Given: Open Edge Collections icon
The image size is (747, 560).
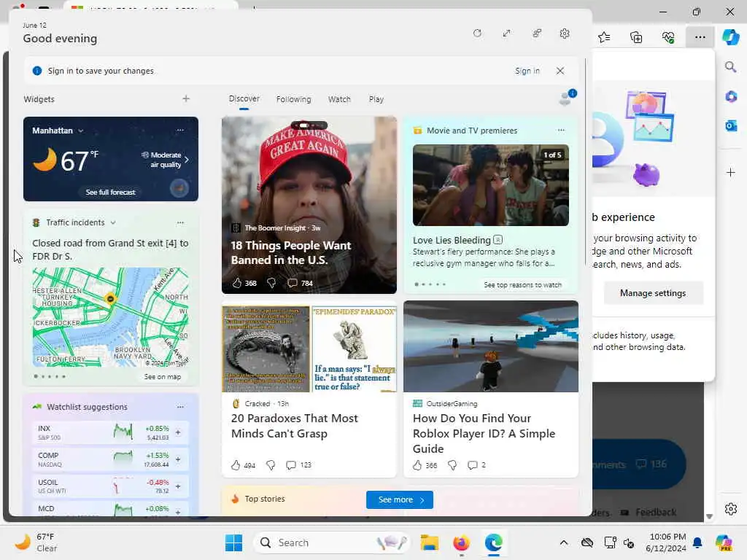Looking at the screenshot, I should (636, 37).
